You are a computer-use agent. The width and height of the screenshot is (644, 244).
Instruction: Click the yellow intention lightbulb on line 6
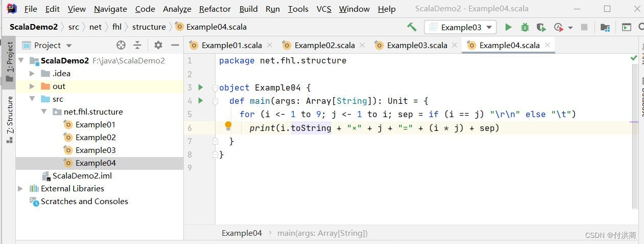228,126
